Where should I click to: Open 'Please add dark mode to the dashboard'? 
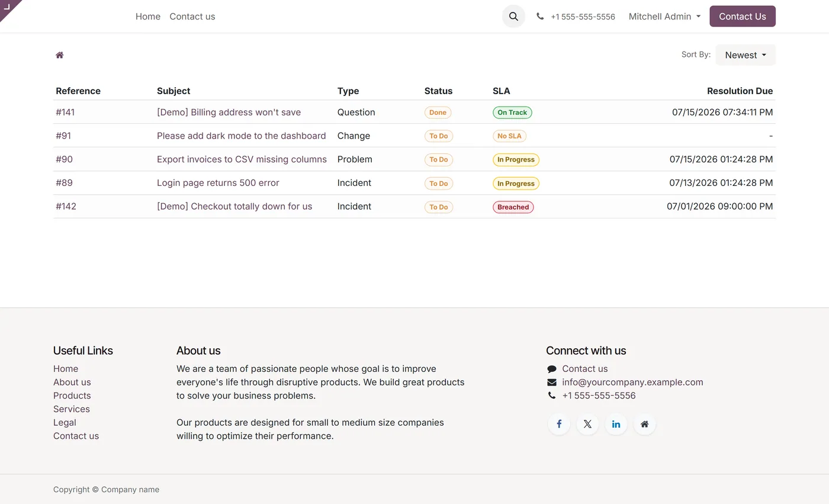coord(241,136)
